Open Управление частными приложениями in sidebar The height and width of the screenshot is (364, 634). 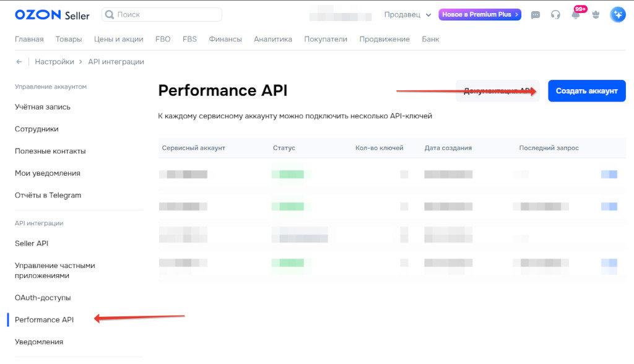point(55,271)
